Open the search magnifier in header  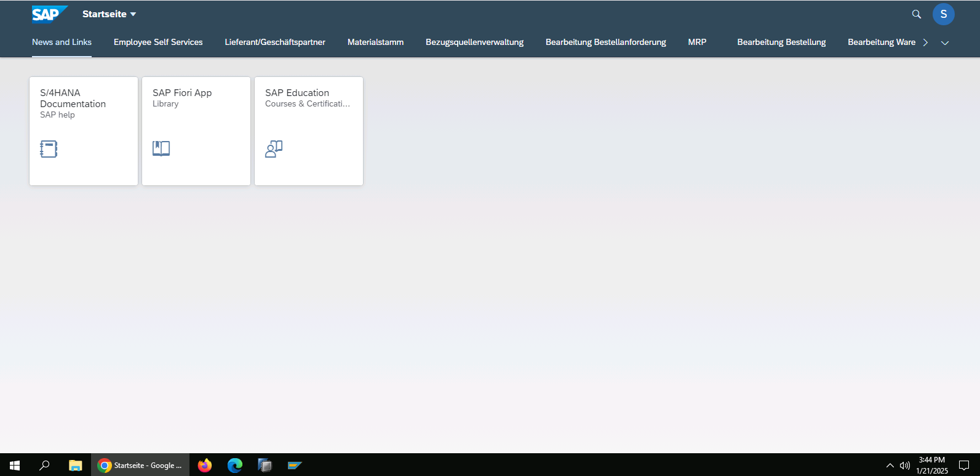[x=916, y=14]
